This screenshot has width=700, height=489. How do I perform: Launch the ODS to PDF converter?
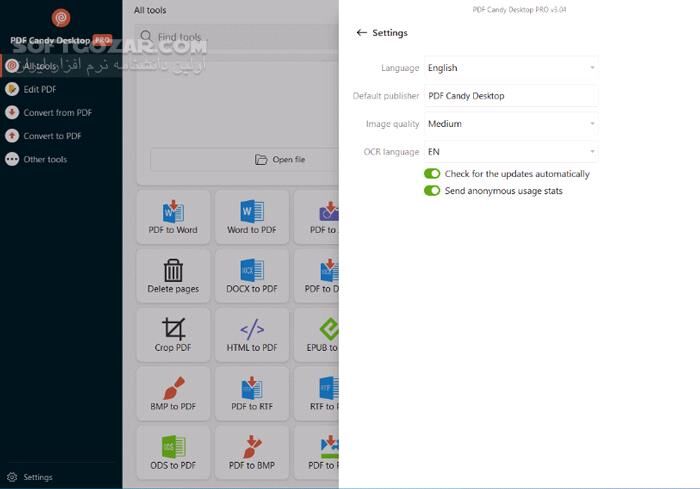(x=173, y=452)
